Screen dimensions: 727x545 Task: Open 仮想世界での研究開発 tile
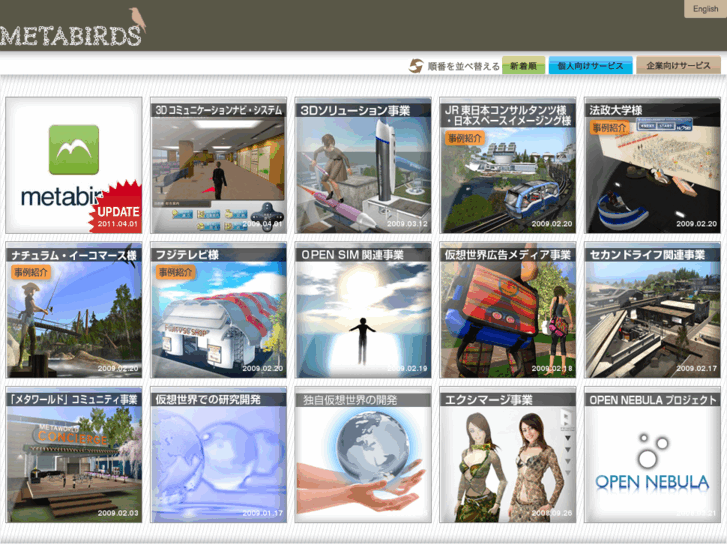[218, 455]
